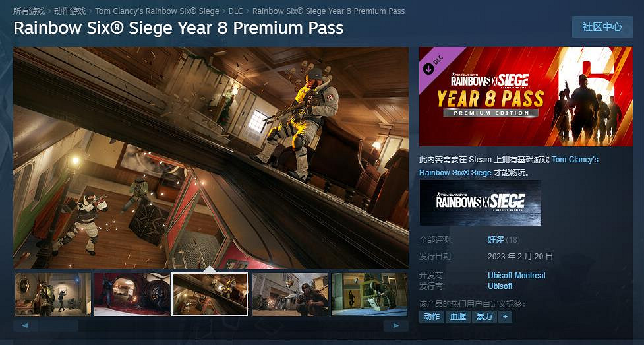Screen dimensions: 644x345
Task: Select the highlighted third screenshot thumbnail
Action: click(x=210, y=294)
